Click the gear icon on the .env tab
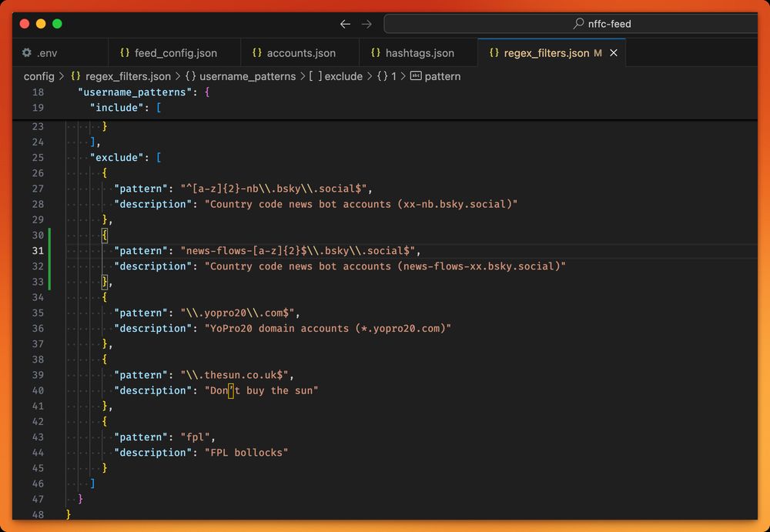 click(x=26, y=52)
